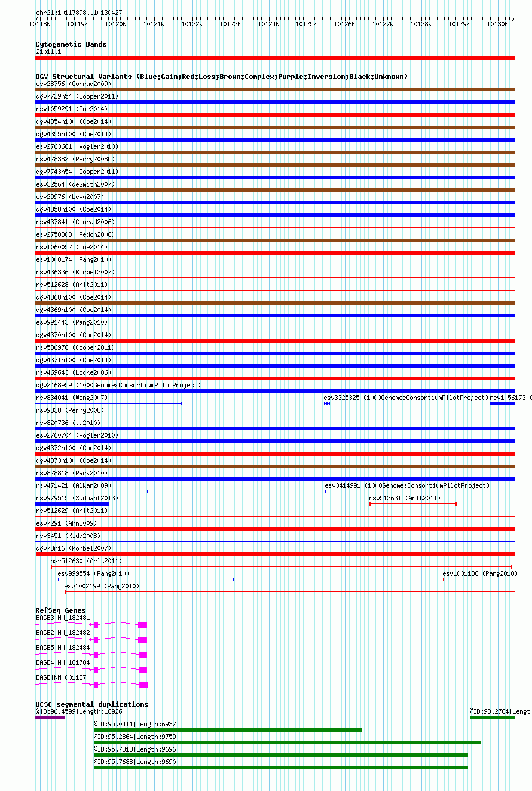Viewport: 532px width, 791px height.
Task: Click nsv428362 (Perry2008b) label
Action: point(75,159)
